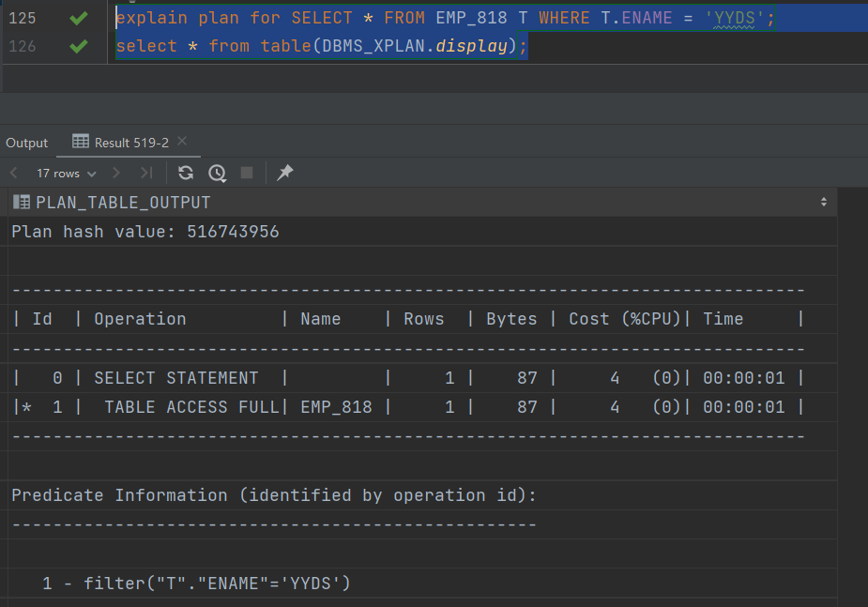Click the green checkmark on line 126

coord(79,46)
